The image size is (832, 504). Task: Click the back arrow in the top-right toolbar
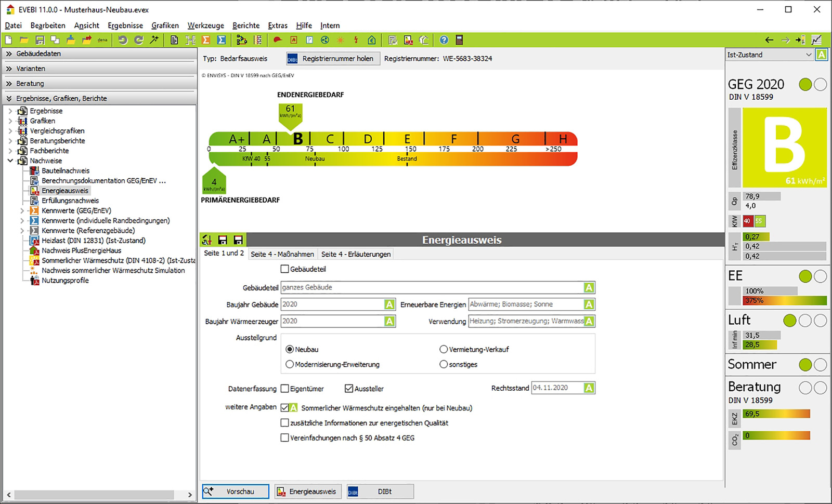pos(769,40)
